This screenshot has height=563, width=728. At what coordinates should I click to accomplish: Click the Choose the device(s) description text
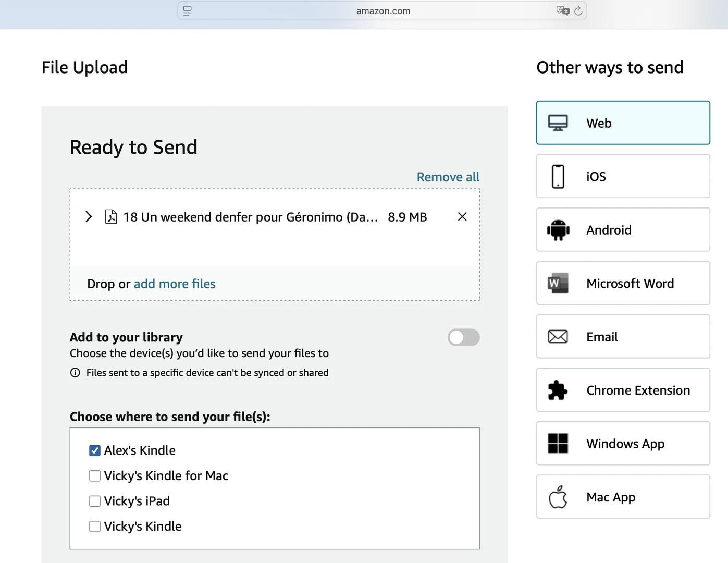coord(199,353)
